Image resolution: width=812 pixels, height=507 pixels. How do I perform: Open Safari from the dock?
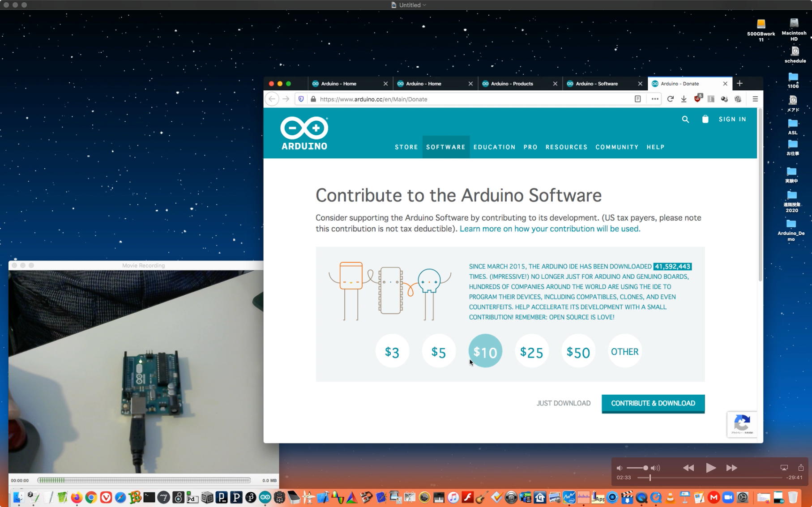point(120,497)
